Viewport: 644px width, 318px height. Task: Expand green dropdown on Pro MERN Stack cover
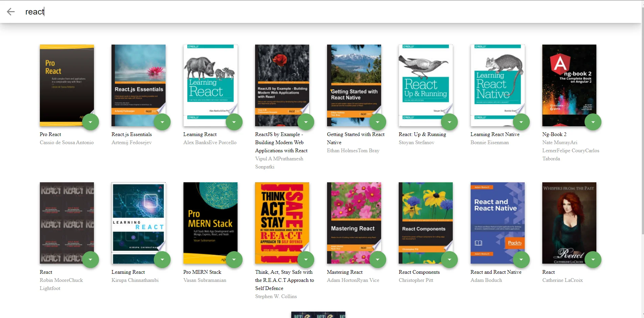(234, 260)
